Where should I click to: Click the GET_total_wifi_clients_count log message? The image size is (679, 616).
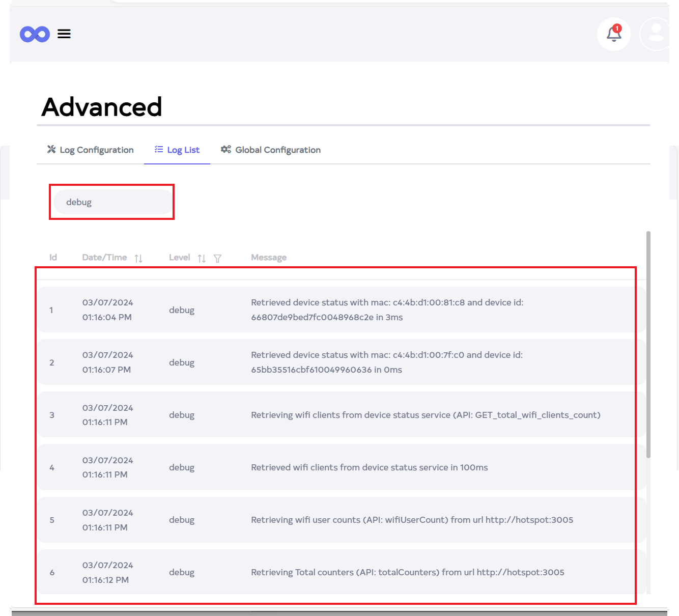point(426,415)
